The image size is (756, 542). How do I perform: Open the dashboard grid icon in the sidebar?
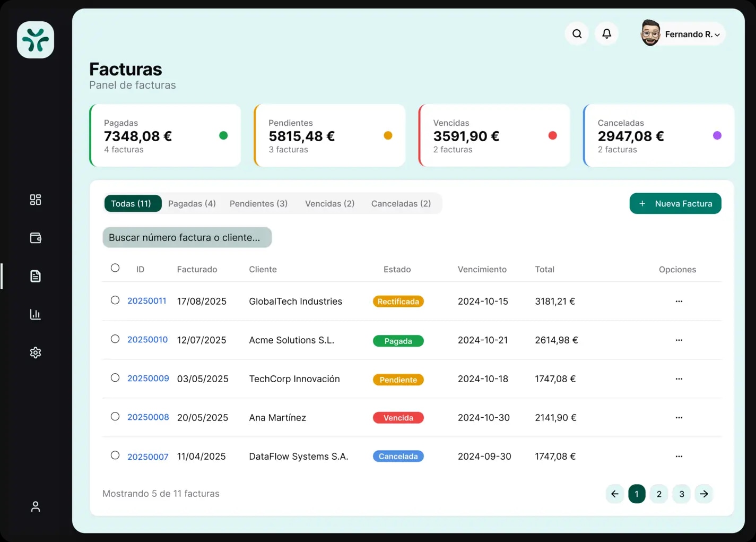tap(36, 200)
